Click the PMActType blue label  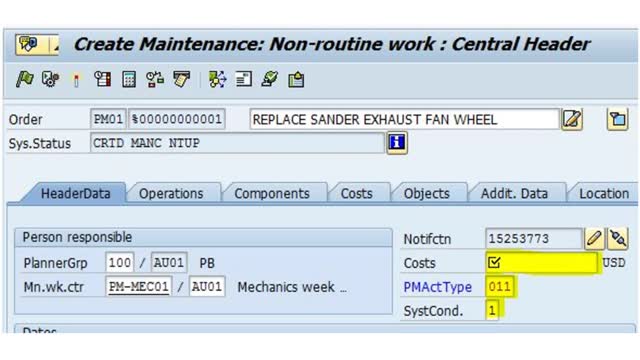[438, 287]
